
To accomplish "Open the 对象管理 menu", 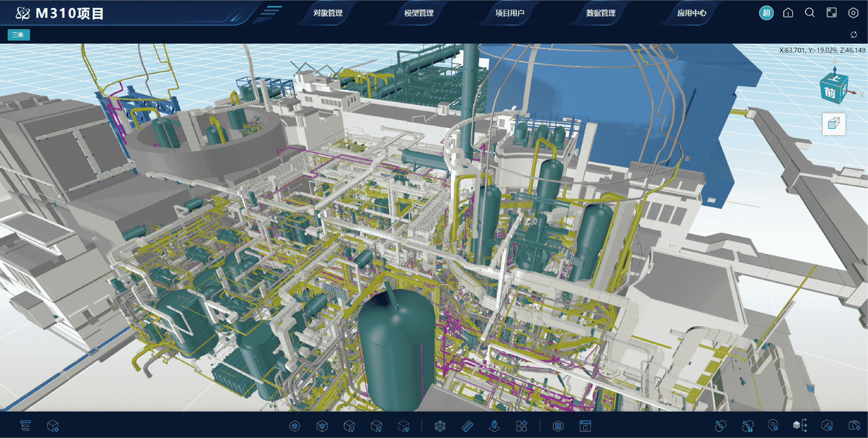I will tap(328, 13).
